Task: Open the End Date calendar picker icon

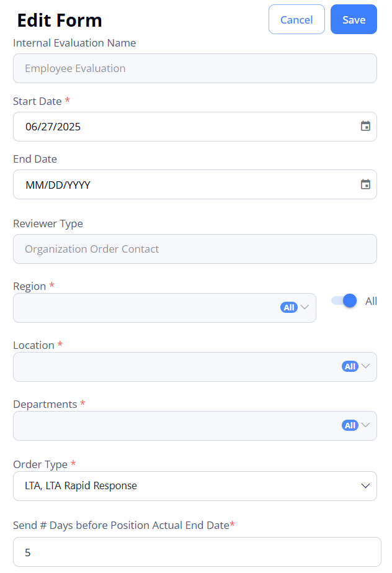Action: coord(365,184)
